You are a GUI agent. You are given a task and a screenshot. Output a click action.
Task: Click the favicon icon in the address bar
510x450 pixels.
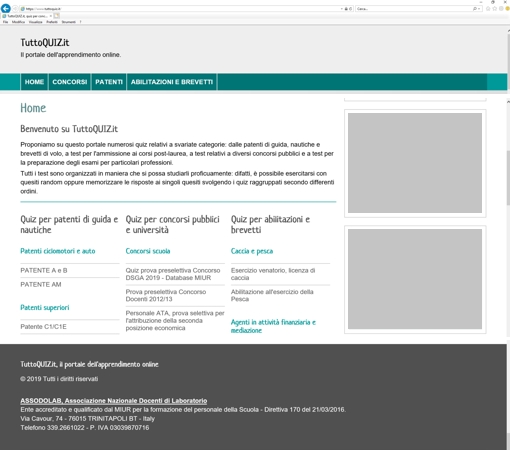tap(23, 9)
